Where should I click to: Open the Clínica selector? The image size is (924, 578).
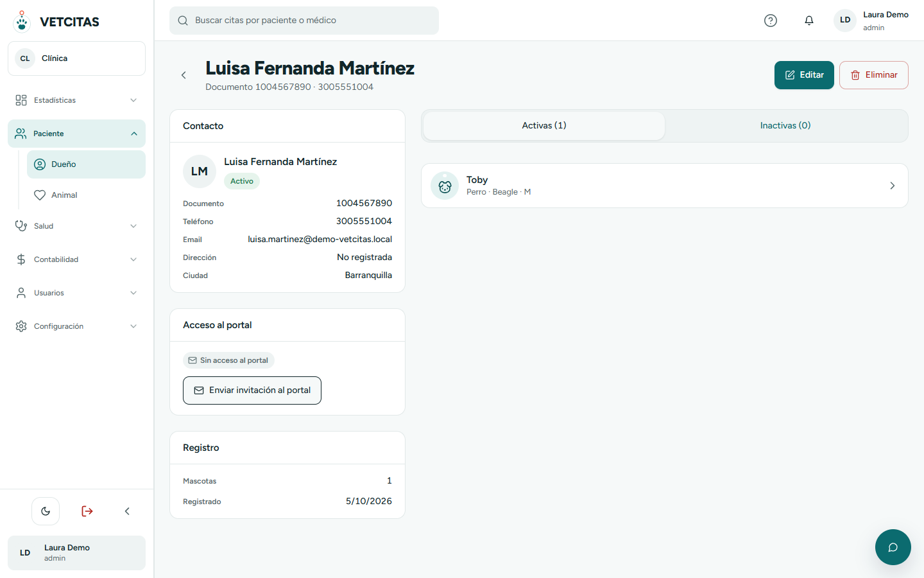pos(77,58)
